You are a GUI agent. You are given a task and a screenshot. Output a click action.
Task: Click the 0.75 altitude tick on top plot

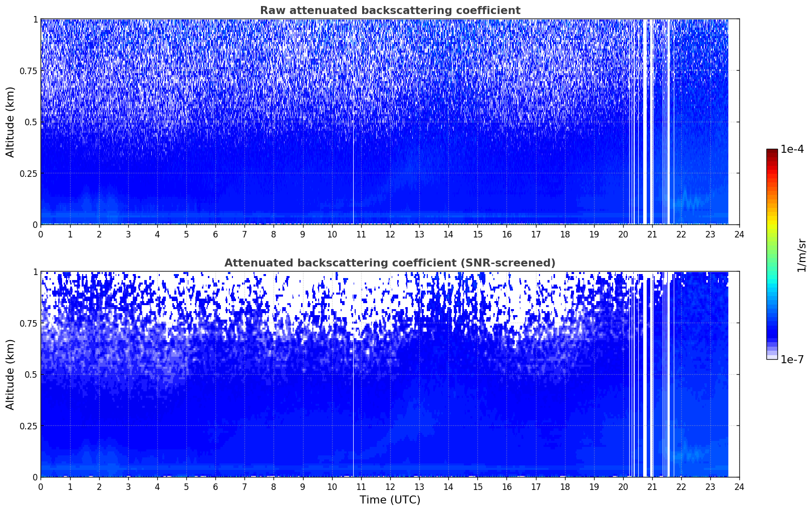pos(29,71)
